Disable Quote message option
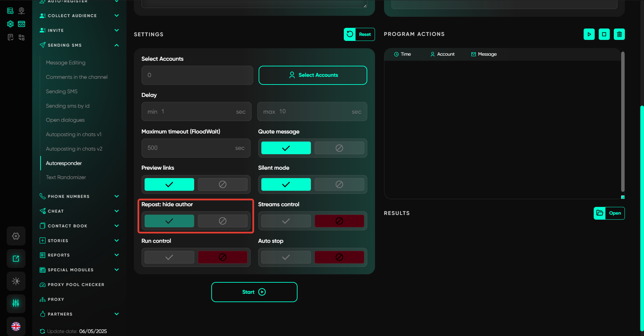 pyautogui.click(x=339, y=148)
